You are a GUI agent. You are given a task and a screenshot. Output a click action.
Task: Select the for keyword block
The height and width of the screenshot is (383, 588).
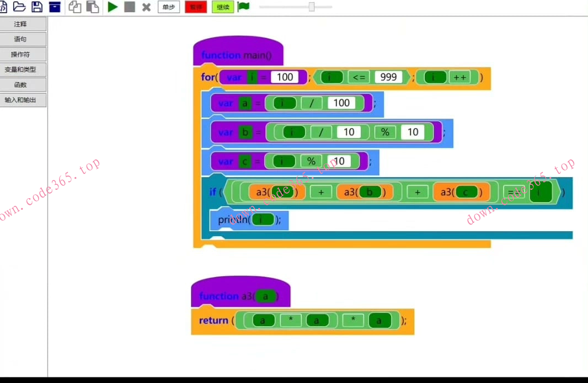tap(209, 77)
